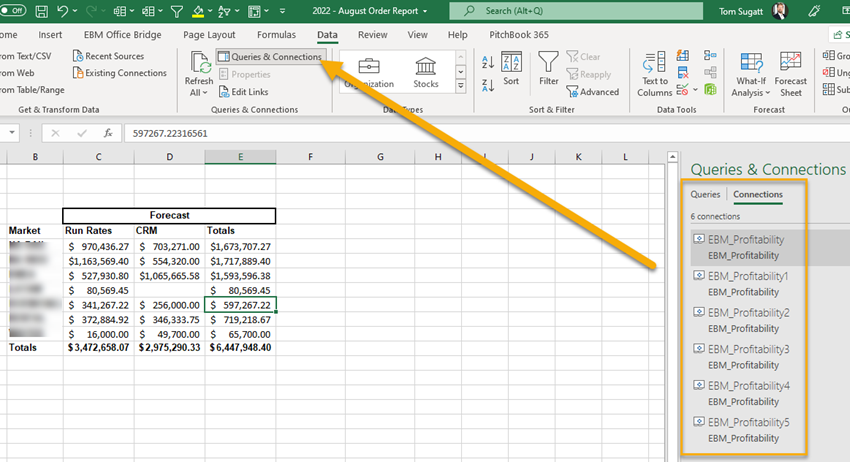Click the Run Rates header cell
Screen dimensions: 850x462
tap(98, 230)
